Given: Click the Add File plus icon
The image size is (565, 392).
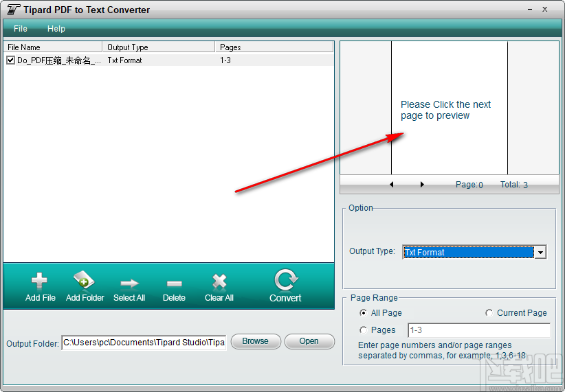Looking at the screenshot, I should (x=39, y=281).
